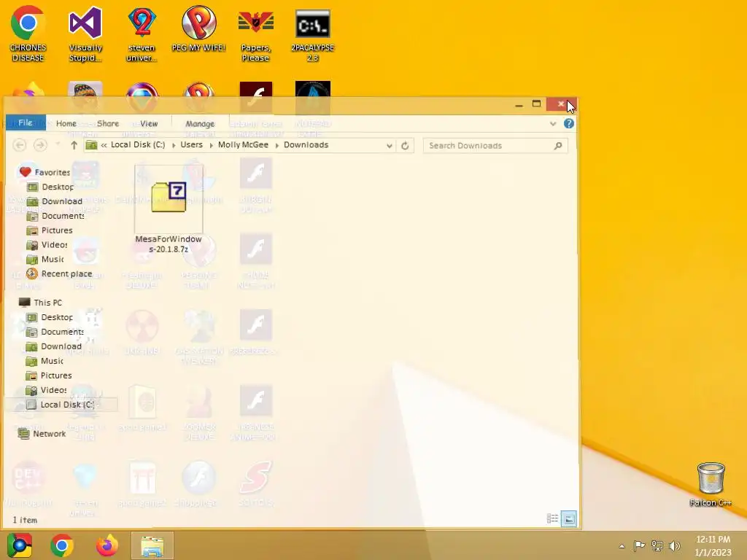Show hidden tray icons arrow
The width and height of the screenshot is (747, 560).
click(x=622, y=546)
